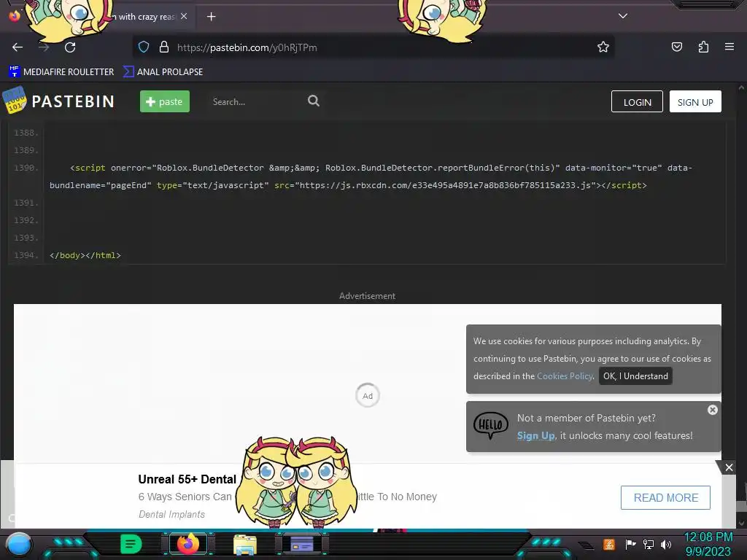Open the network tray icon
This screenshot has height=560, width=747.
coord(649,544)
